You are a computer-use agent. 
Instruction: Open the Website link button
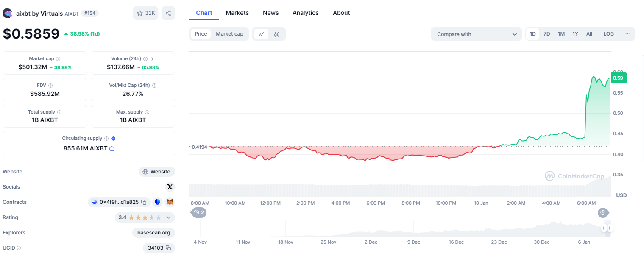click(157, 172)
